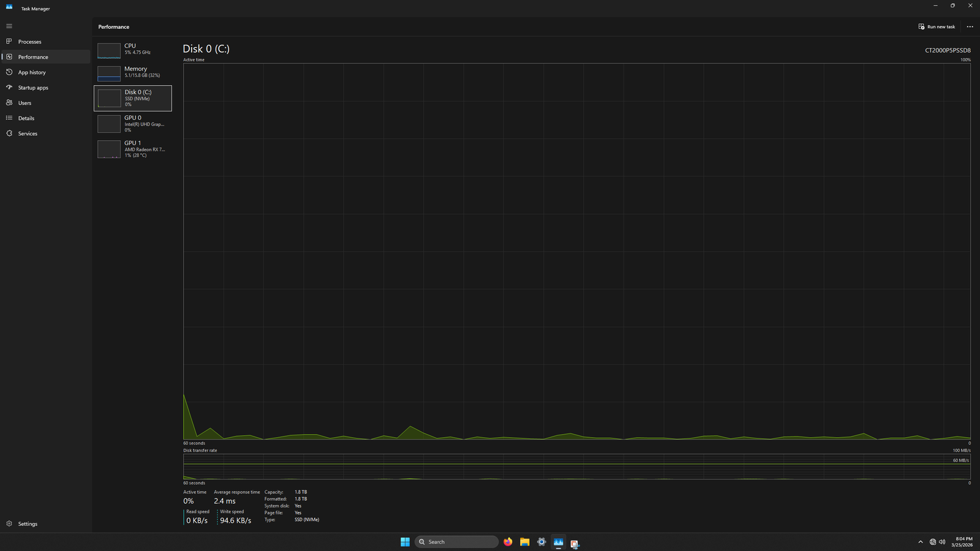Open Startup apps icon in sidebar
The height and width of the screenshot is (551, 980).
[x=9, y=88]
